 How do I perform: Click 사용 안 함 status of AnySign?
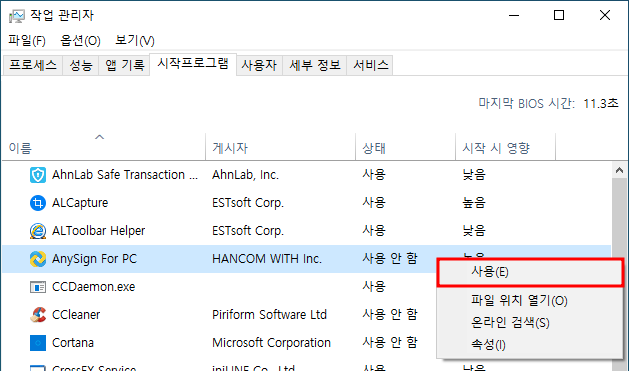390,259
